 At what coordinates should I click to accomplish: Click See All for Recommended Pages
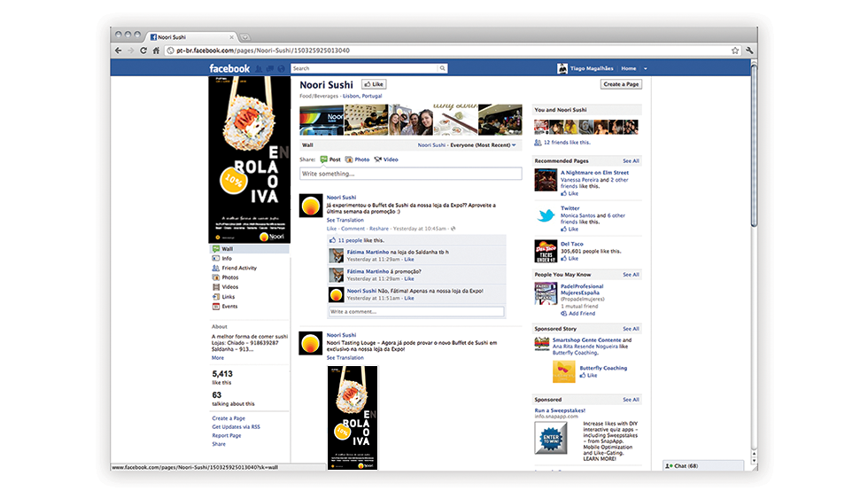[x=631, y=161]
